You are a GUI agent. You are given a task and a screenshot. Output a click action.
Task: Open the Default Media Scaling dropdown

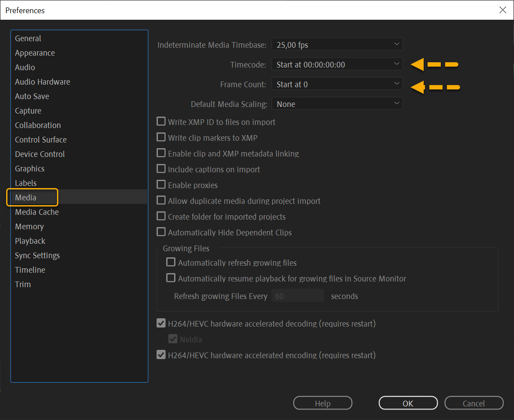click(337, 103)
